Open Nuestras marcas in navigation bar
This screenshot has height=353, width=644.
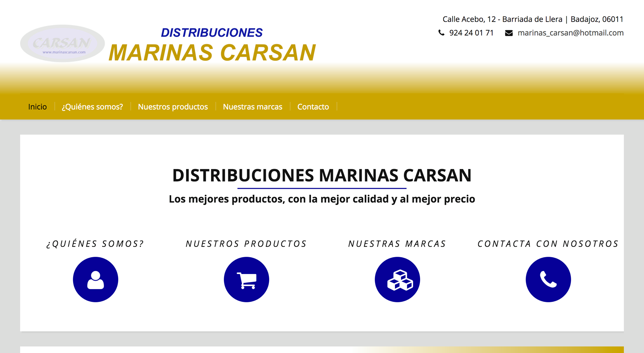click(x=253, y=107)
